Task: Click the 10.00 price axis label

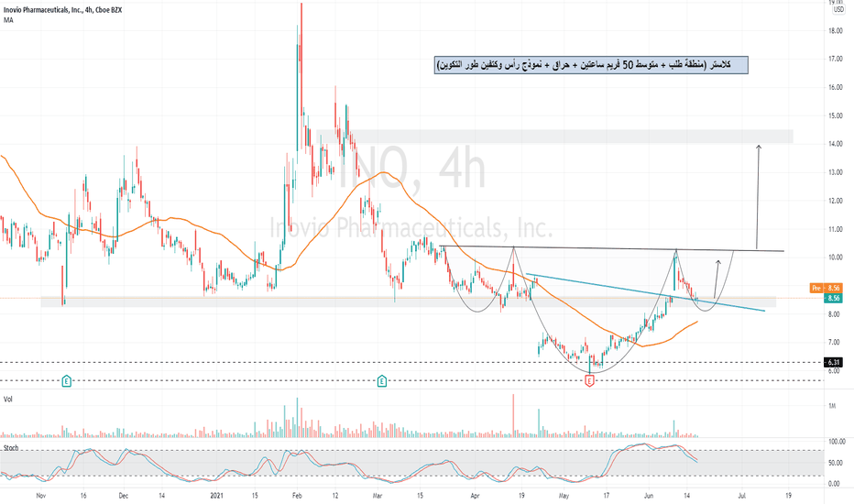Action: [x=835, y=257]
